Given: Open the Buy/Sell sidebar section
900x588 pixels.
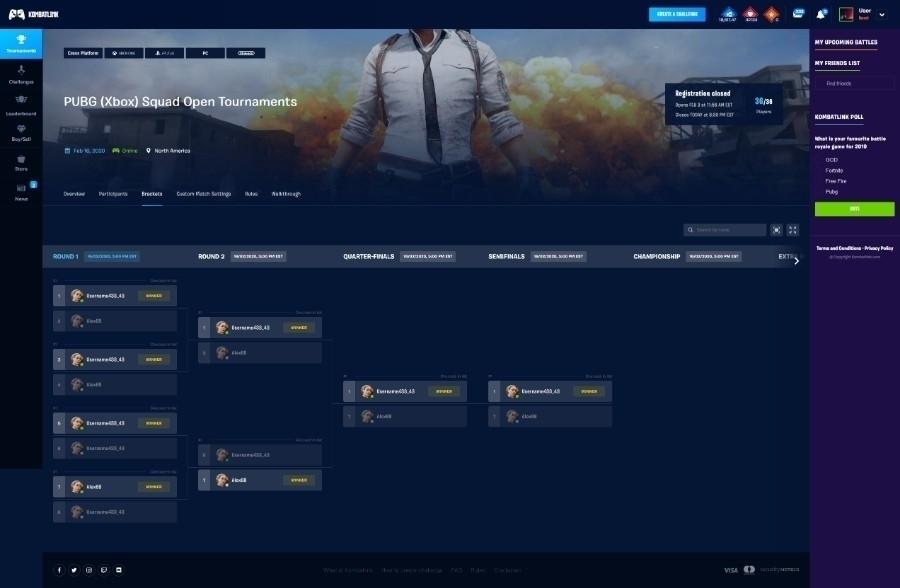Looking at the screenshot, I should pos(21,133).
